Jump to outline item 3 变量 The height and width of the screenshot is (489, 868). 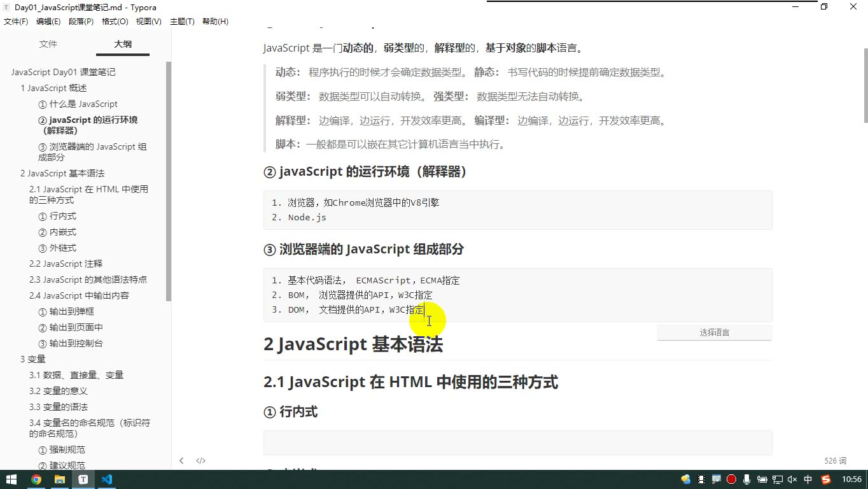[33, 359]
